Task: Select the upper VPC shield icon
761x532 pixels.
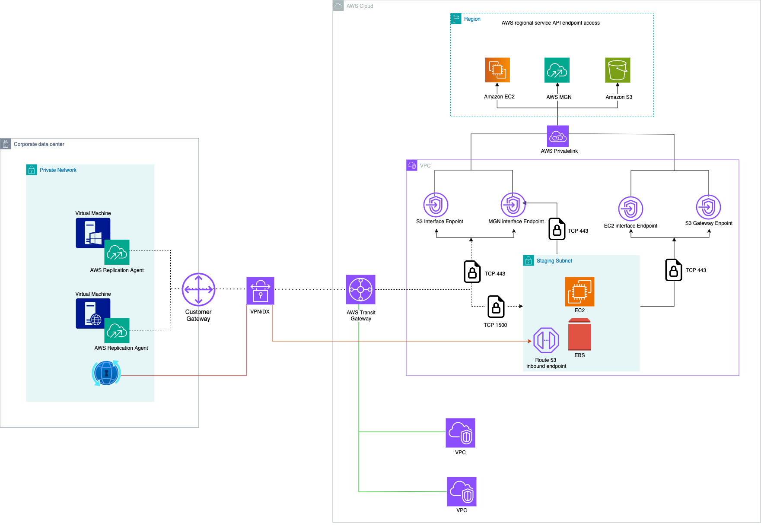Action: click(460, 433)
